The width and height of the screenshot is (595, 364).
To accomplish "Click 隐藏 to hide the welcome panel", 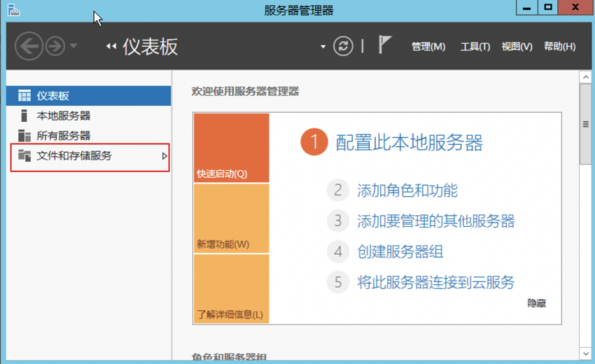I will coord(537,303).
